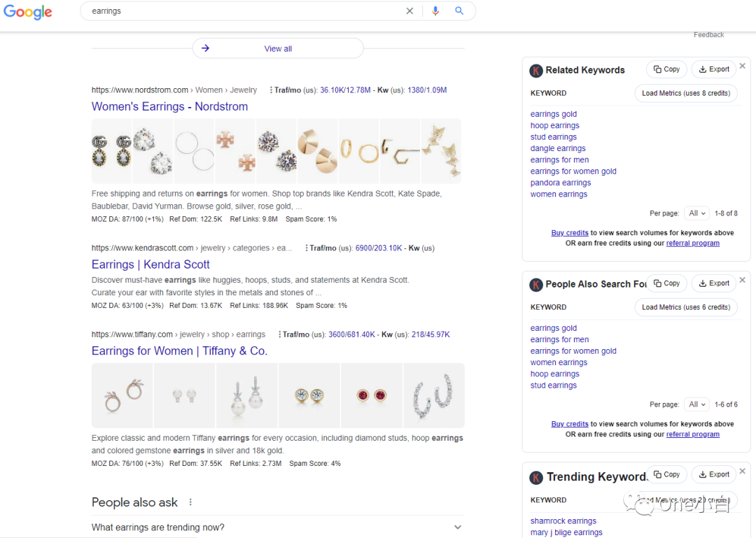Click the View all button
This screenshot has width=756, height=538.
(x=278, y=48)
